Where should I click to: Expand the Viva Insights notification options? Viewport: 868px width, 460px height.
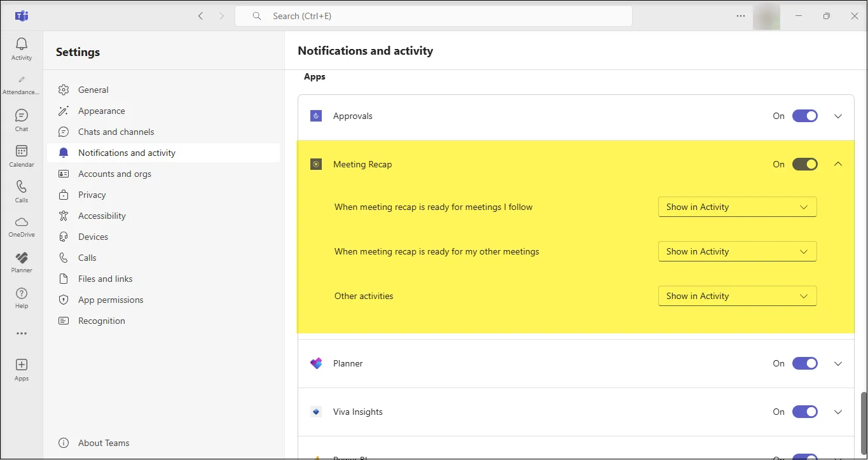838,412
